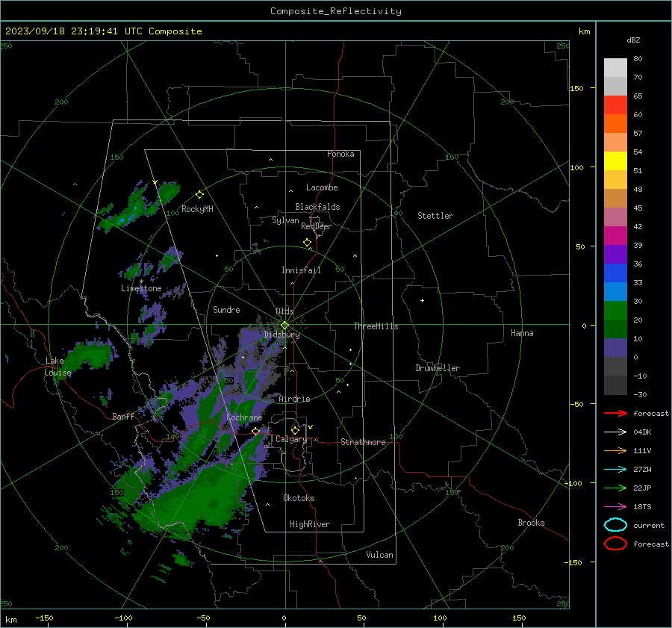
Task: Click the Innisfail city label
Action: [x=301, y=270]
